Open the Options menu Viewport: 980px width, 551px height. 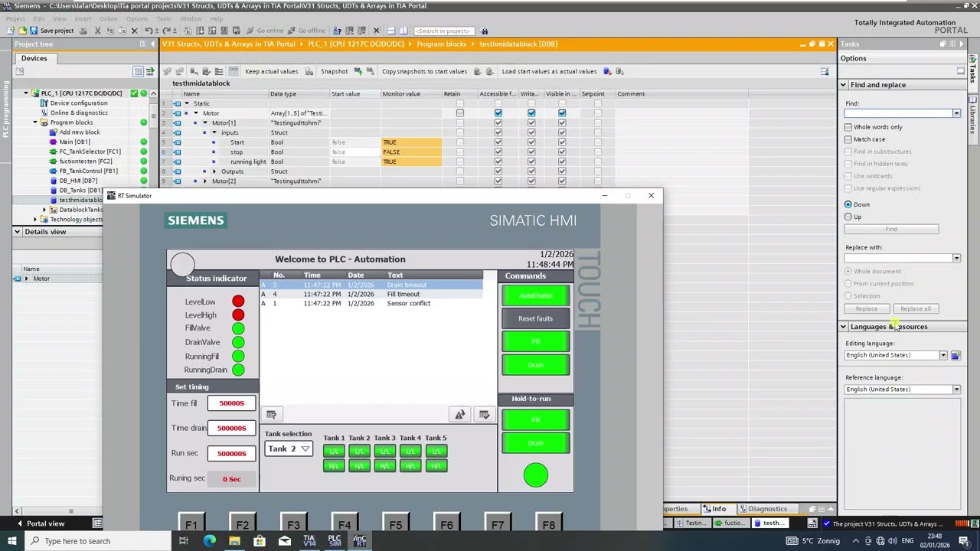137,18
